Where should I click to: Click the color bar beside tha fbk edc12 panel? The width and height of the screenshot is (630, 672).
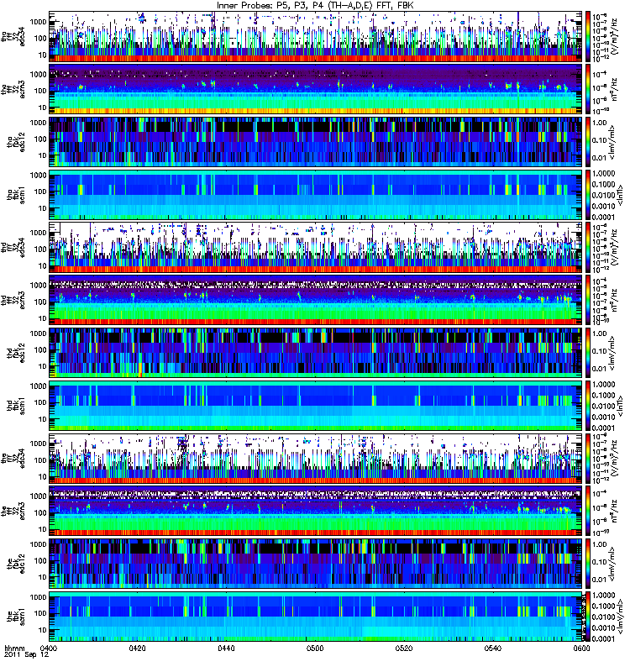pyautogui.click(x=588, y=142)
